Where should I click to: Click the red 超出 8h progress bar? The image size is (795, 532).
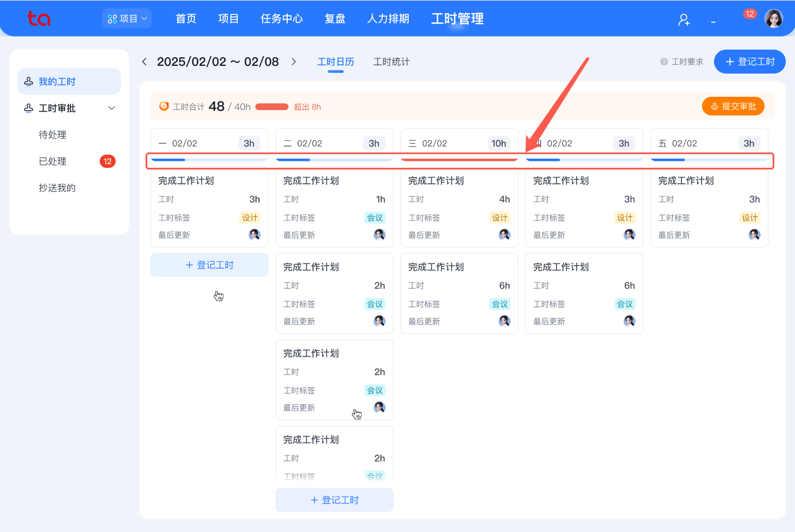coord(272,107)
